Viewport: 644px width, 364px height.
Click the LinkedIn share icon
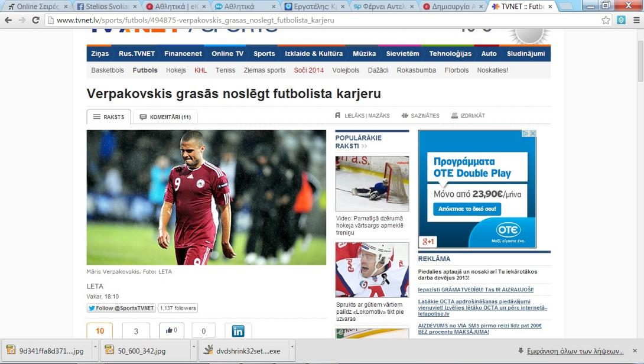pyautogui.click(x=238, y=331)
